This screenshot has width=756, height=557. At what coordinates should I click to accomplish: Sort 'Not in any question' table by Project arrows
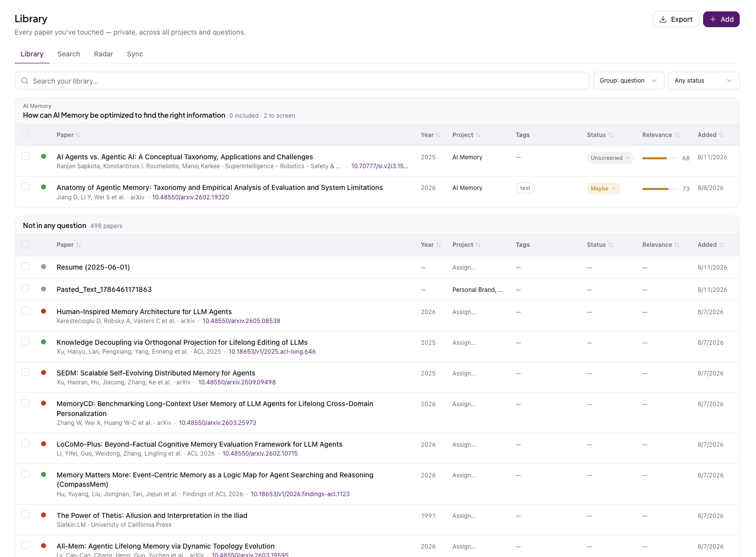point(478,245)
